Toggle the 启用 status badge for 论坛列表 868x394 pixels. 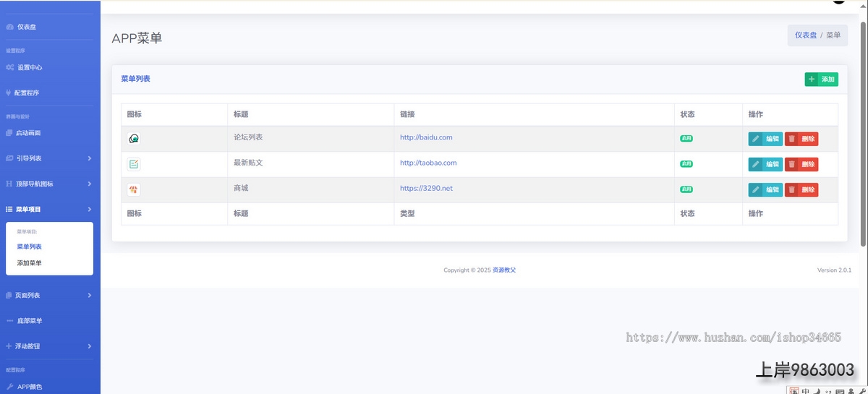coord(686,138)
